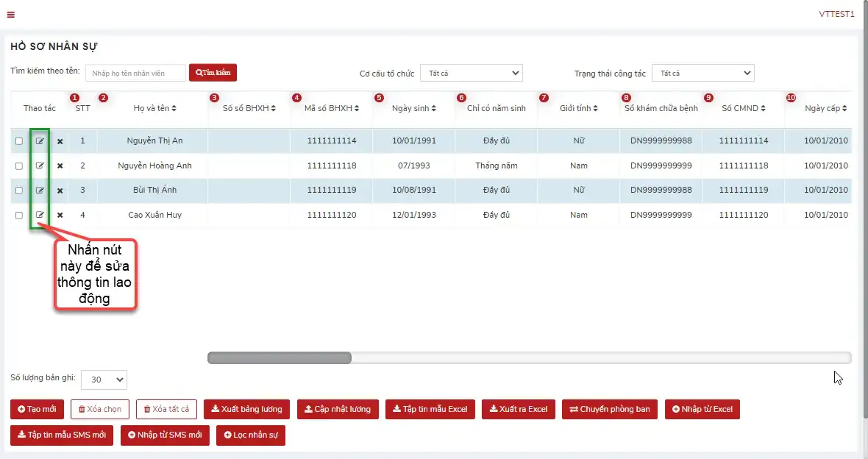Click the horizontal table scrollbar thumb
868x459 pixels.
coord(280,358)
